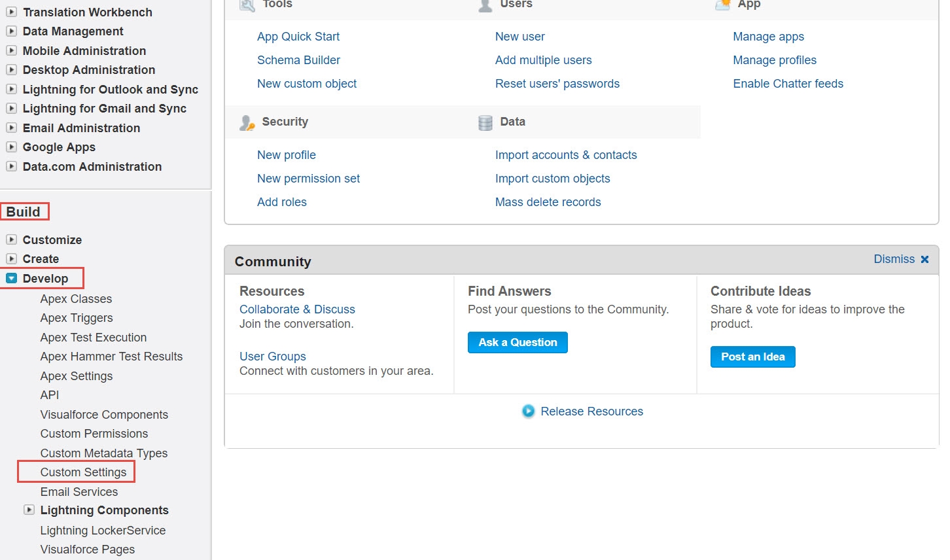Screen dimensions: 950x560
Task: Click the Release Resources play icon
Action: (529, 411)
